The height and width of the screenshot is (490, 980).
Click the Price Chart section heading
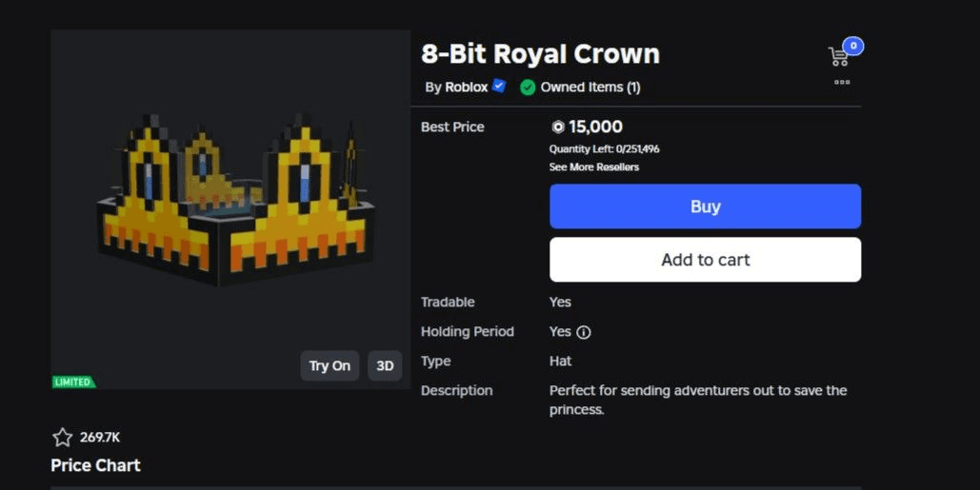[95, 465]
